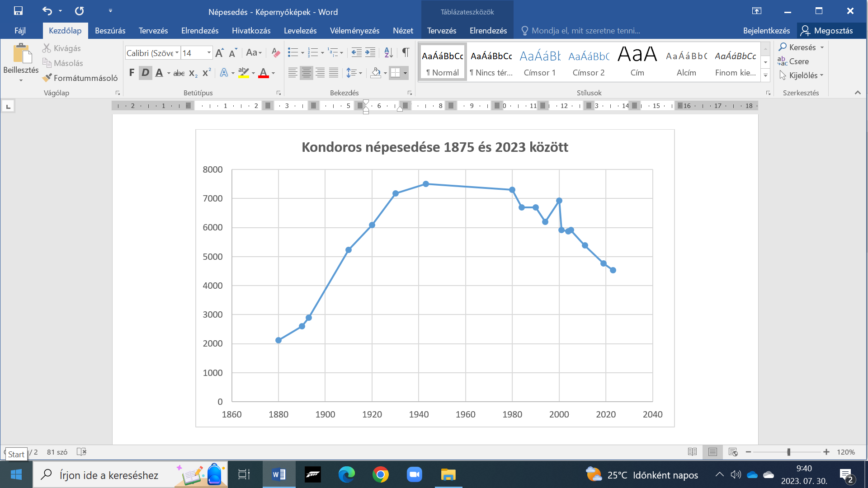Increase the paragraph indent
The width and height of the screenshot is (868, 488).
tap(370, 53)
